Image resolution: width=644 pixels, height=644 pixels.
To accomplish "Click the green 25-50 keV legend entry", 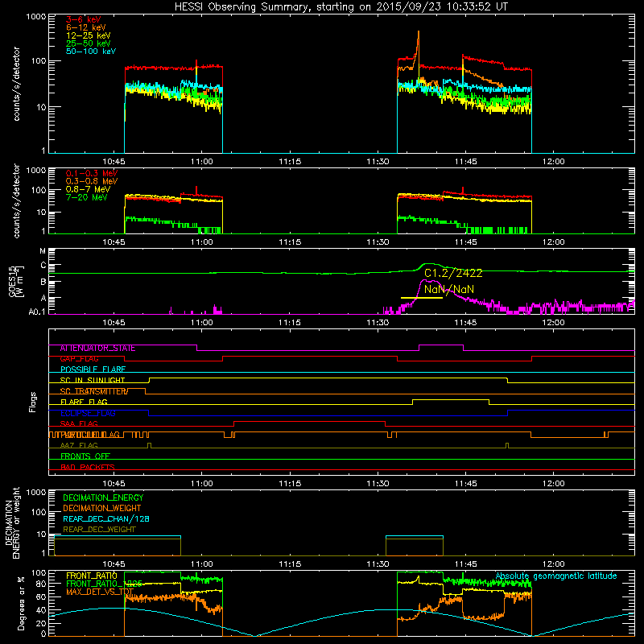I will point(89,43).
